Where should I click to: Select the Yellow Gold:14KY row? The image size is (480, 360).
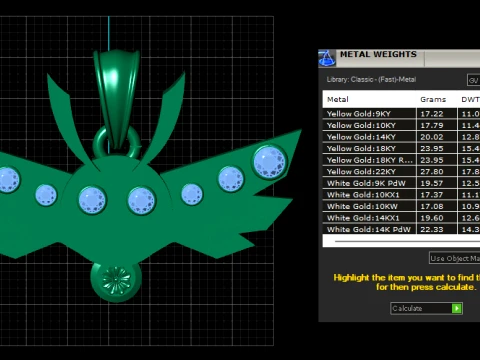(401, 137)
